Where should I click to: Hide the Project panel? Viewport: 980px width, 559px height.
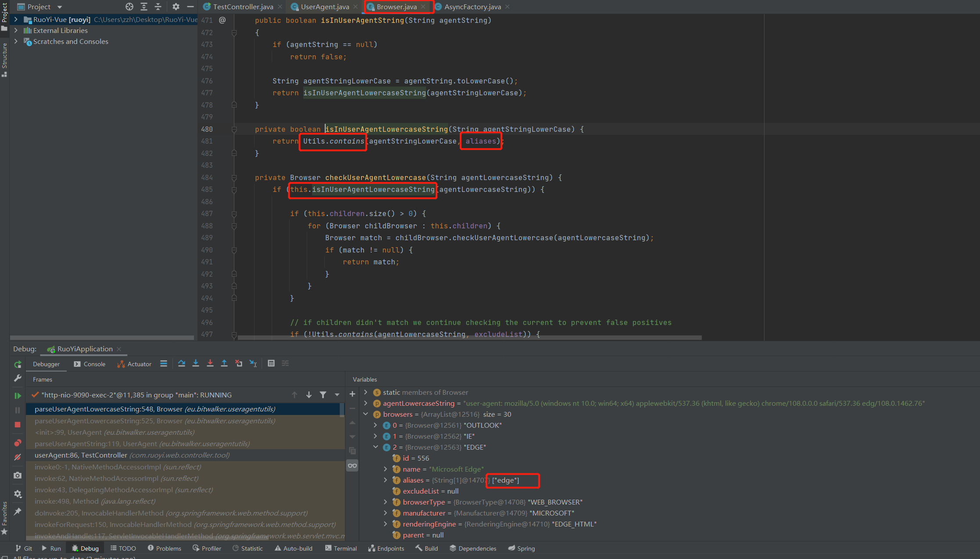[190, 7]
